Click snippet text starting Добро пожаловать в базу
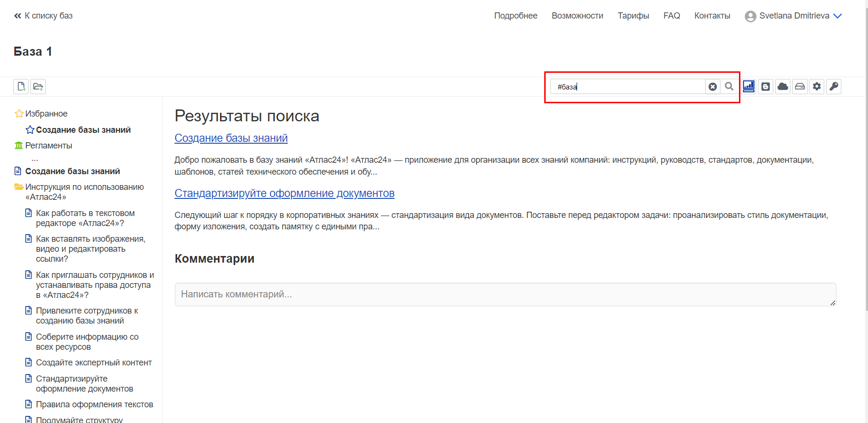The height and width of the screenshot is (423, 868). click(x=494, y=166)
